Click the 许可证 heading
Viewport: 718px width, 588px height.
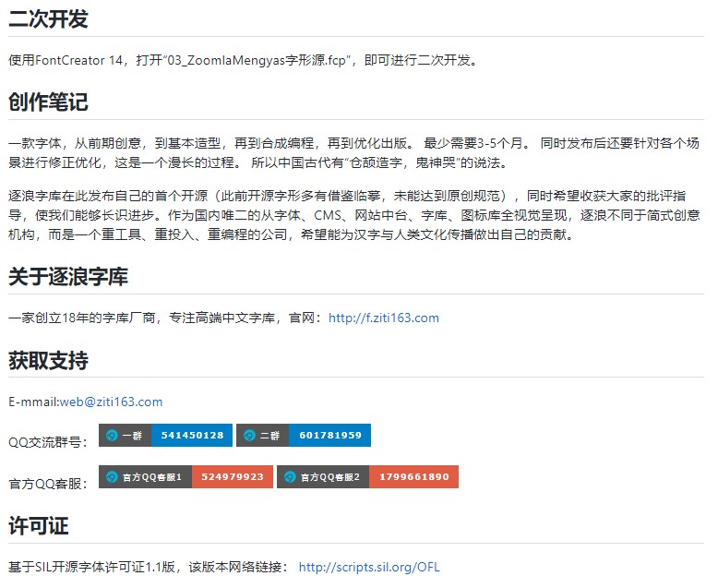[x=39, y=526]
